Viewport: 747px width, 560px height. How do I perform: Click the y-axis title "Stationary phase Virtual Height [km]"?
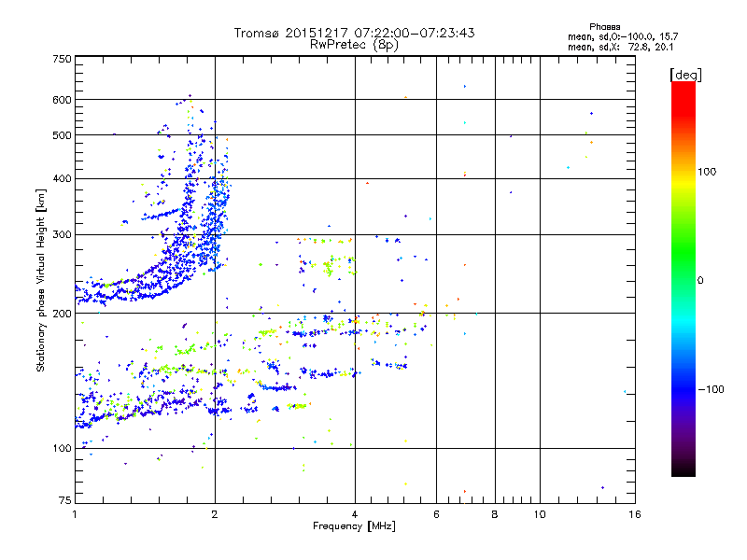tap(41, 280)
